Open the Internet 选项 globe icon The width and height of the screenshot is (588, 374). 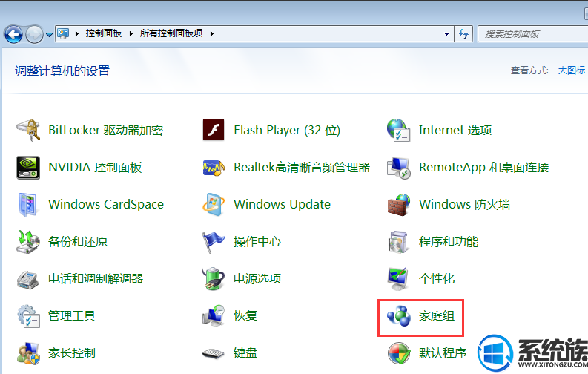398,130
